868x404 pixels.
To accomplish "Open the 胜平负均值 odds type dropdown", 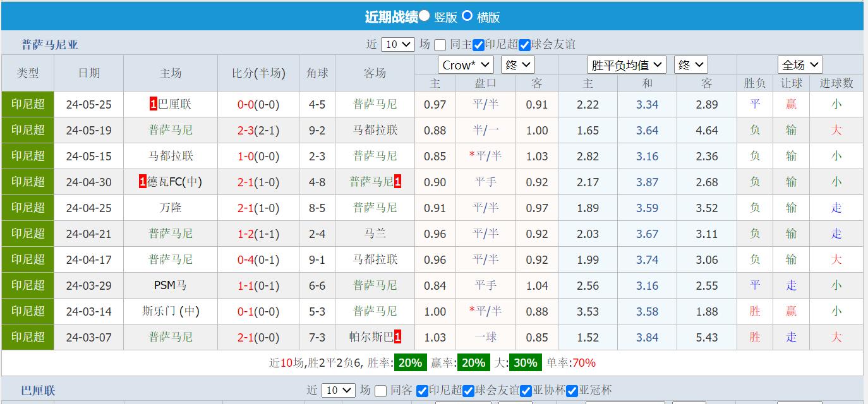I will pos(627,64).
